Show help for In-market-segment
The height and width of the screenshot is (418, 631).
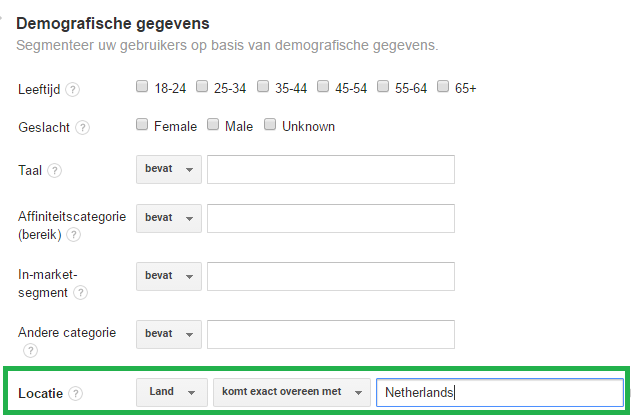tap(80, 292)
